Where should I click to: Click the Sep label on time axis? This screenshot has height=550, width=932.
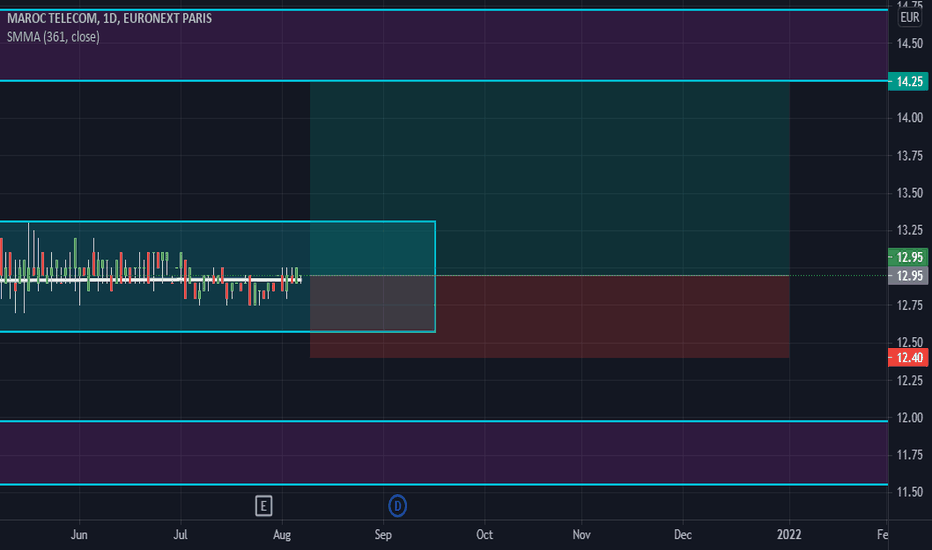383,535
